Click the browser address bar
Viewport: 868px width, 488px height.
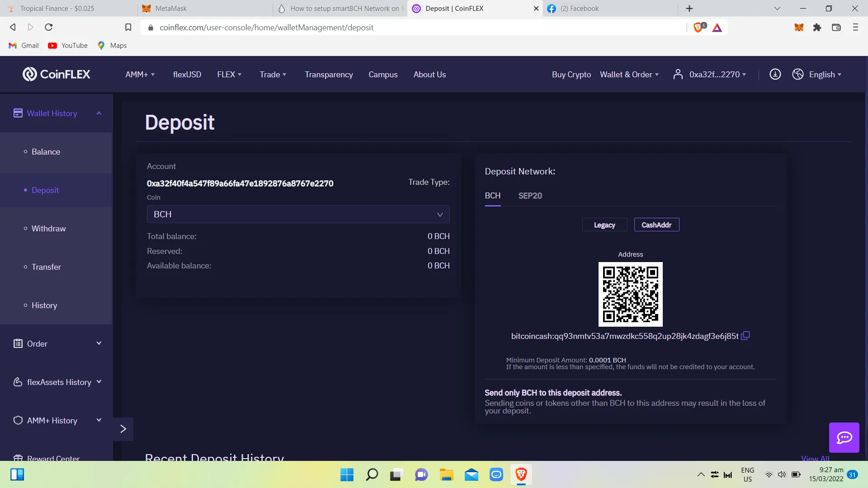414,28
